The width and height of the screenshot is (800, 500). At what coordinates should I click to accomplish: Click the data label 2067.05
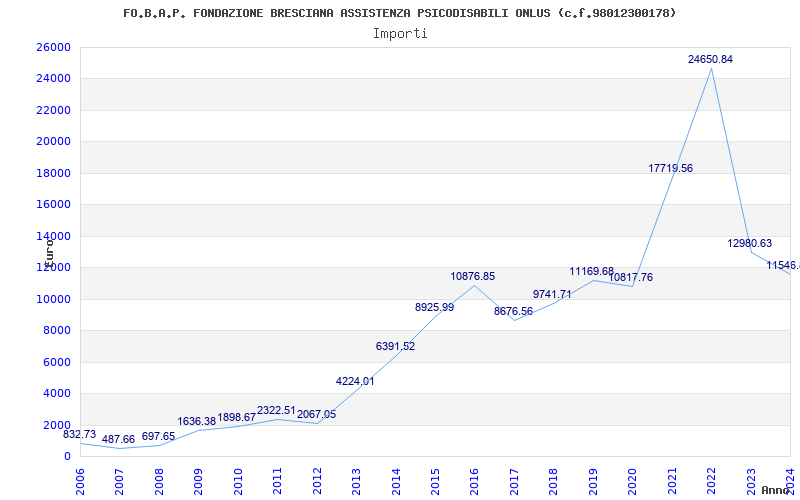[x=316, y=414]
